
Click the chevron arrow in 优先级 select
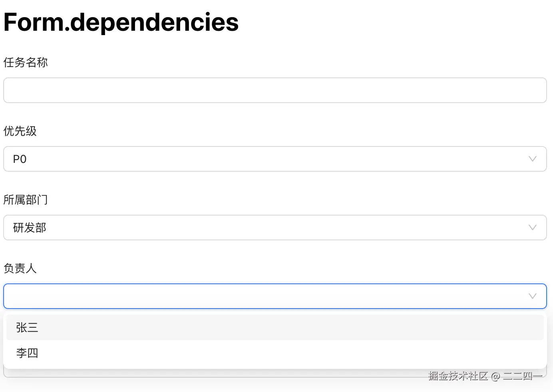pos(532,159)
